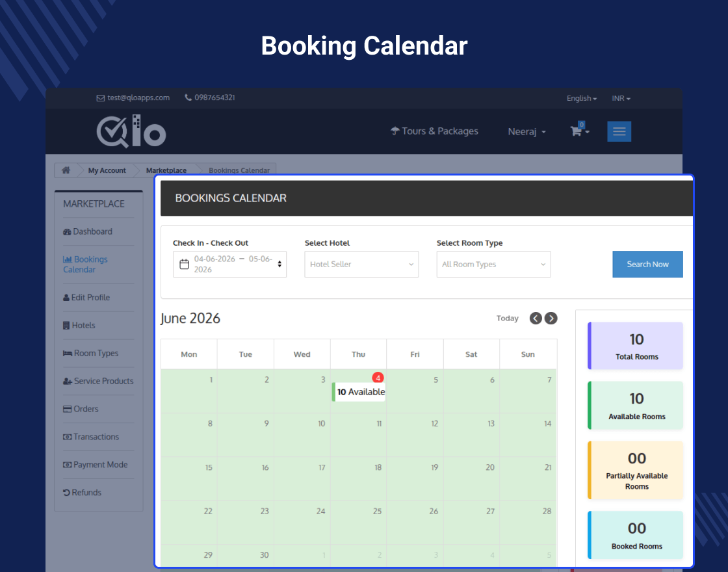Click the Check In - Check Out date field

(x=230, y=264)
